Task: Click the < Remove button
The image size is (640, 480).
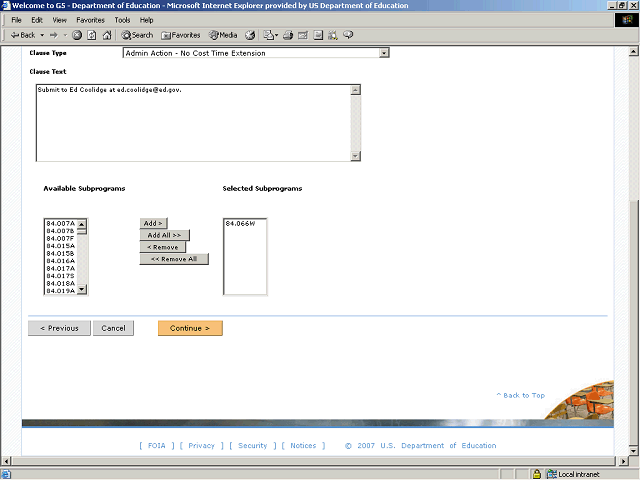Action: point(163,247)
